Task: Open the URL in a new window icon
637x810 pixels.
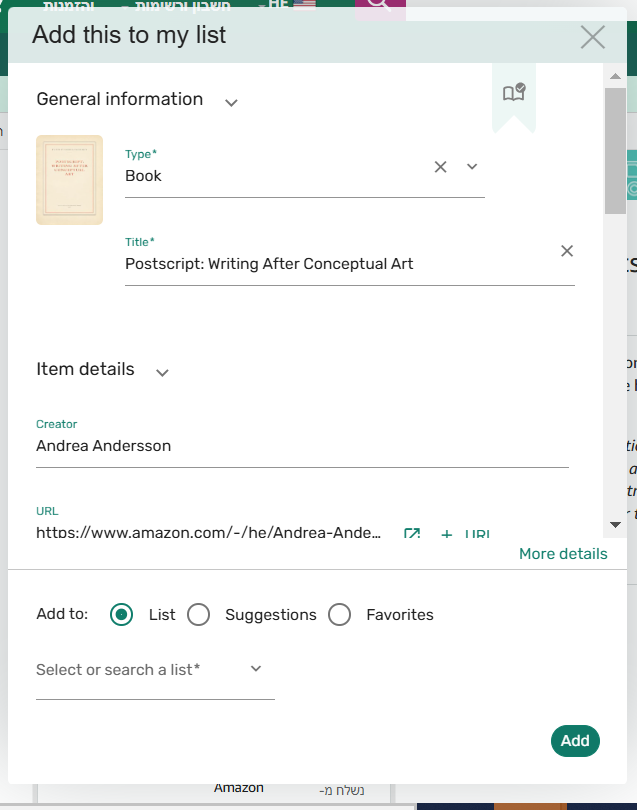Action: [412, 533]
